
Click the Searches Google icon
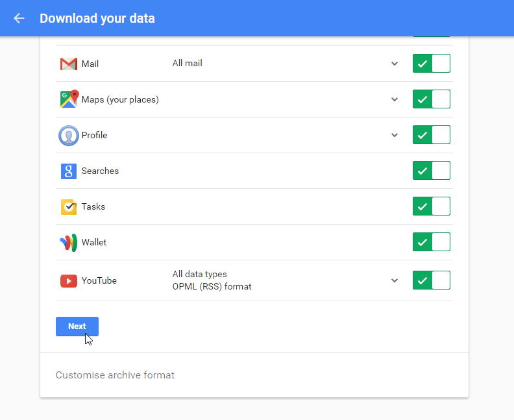69,171
